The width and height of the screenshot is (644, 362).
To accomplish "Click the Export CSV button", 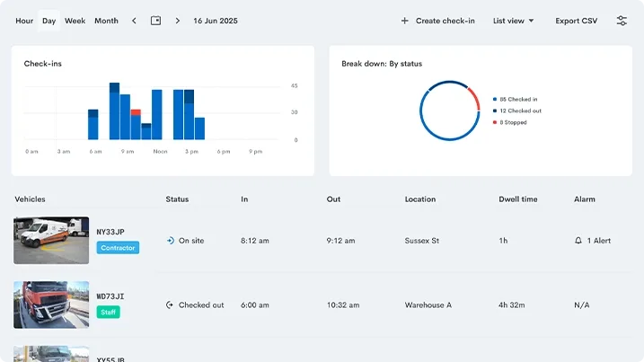I will click(577, 21).
